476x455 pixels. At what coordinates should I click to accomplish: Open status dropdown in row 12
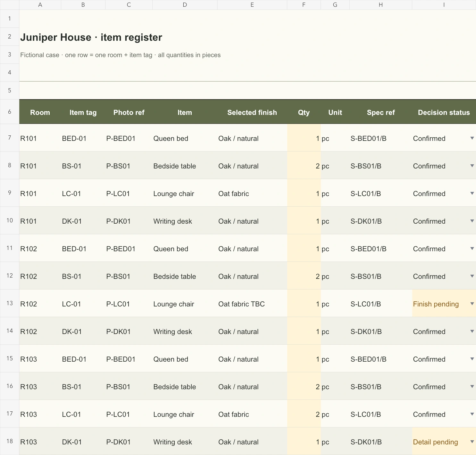[472, 276]
